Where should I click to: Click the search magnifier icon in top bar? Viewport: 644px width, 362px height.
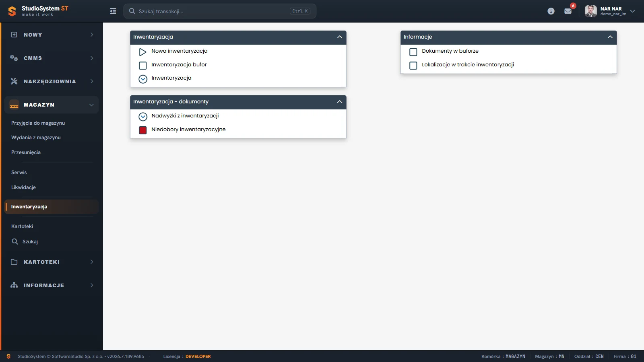pyautogui.click(x=132, y=11)
